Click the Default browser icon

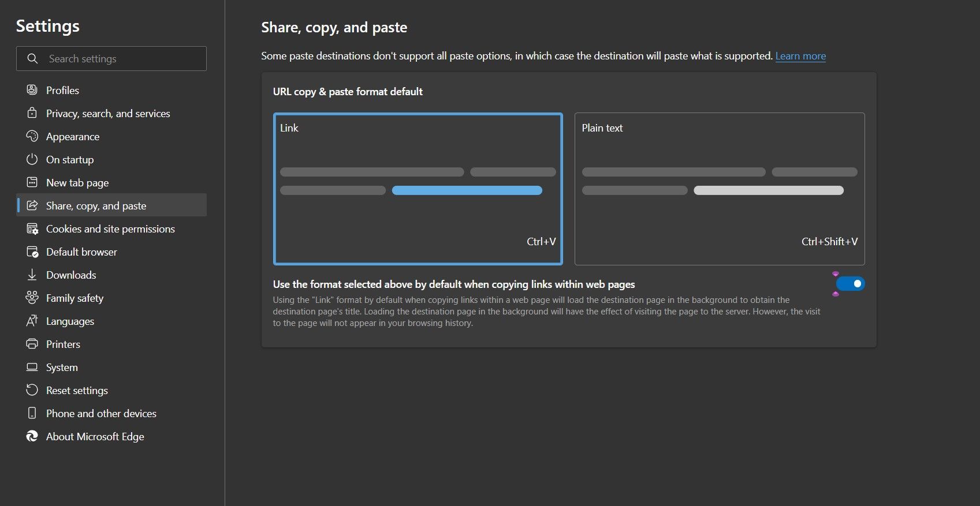(32, 252)
